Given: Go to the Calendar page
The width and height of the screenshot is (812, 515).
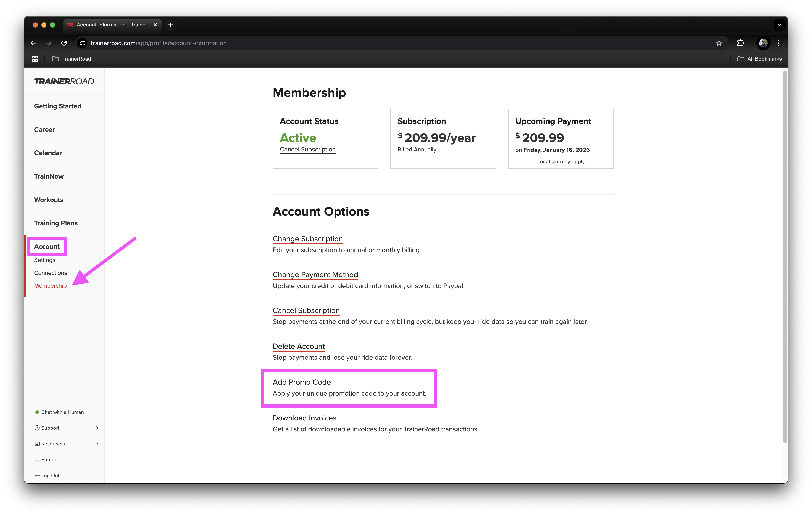Looking at the screenshot, I should [48, 153].
